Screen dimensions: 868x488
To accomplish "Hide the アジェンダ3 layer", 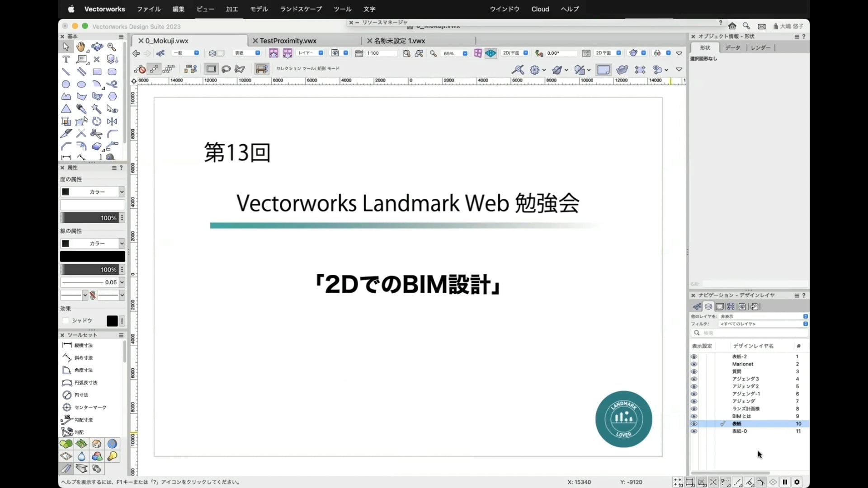I will coord(694,379).
